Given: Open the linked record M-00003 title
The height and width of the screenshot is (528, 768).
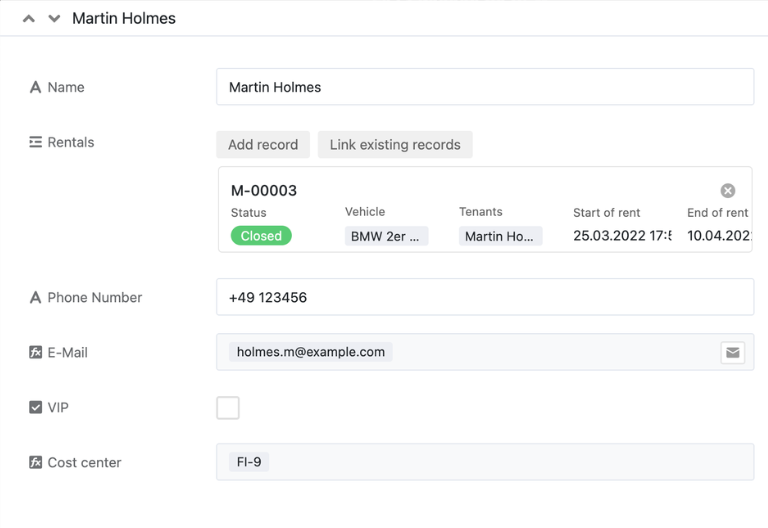Looking at the screenshot, I should (264, 191).
